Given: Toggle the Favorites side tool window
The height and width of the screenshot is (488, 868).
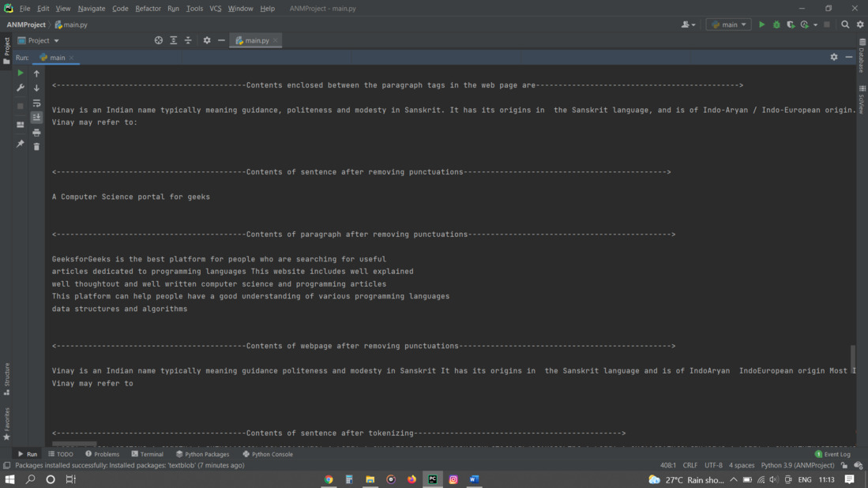Looking at the screenshot, I should click(x=6, y=424).
